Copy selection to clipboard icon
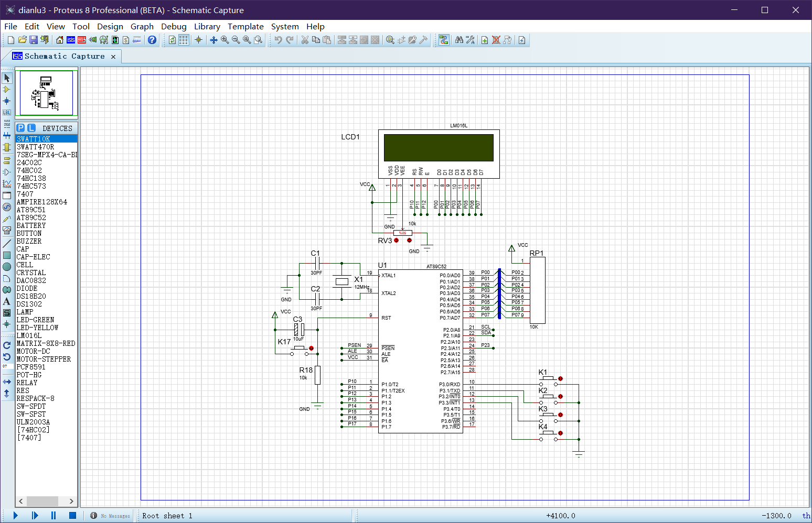The height and width of the screenshot is (523, 812). coord(316,40)
